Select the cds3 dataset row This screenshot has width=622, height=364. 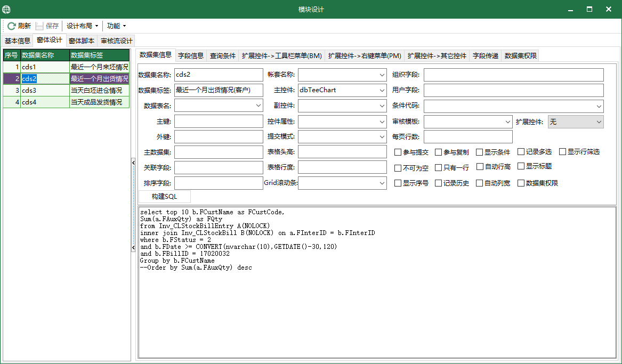pos(66,91)
